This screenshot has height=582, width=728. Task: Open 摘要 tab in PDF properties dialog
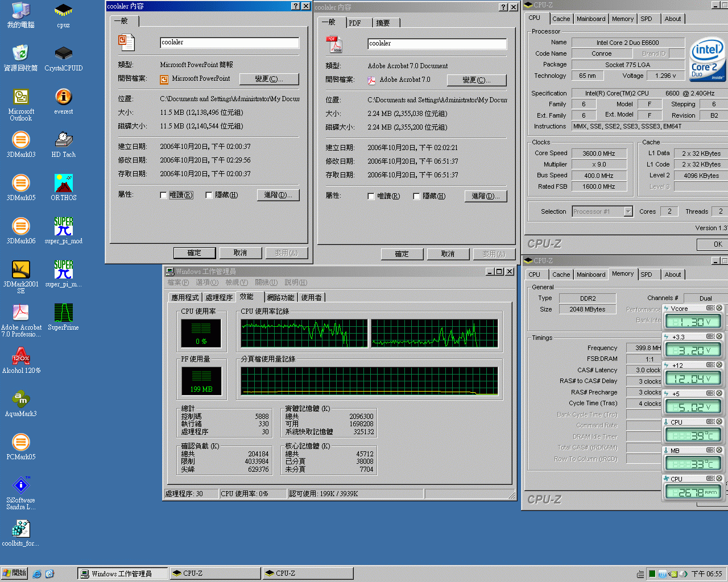click(x=383, y=23)
